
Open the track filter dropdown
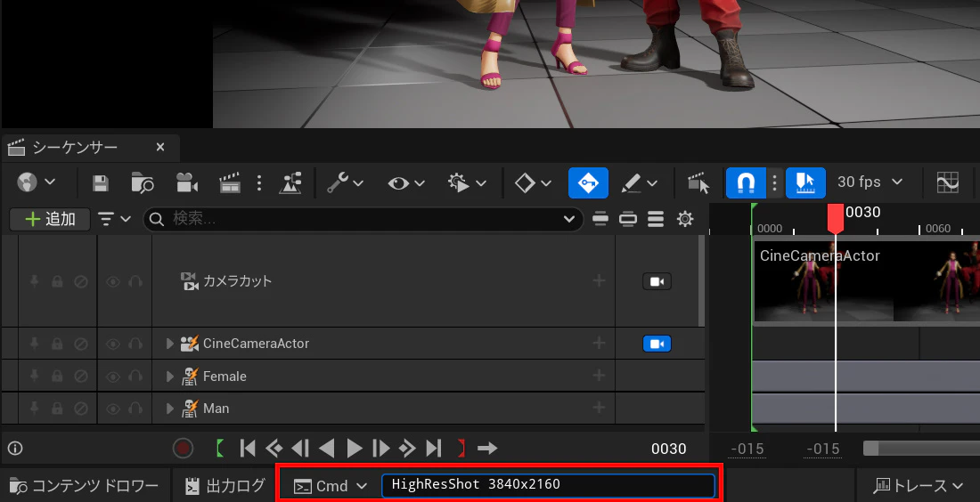pyautogui.click(x=114, y=219)
